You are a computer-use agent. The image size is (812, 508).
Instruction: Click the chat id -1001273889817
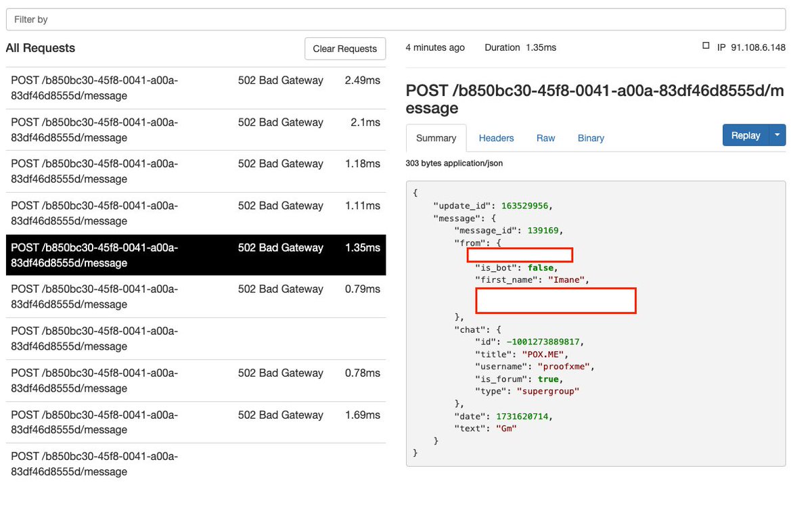pyautogui.click(x=545, y=342)
